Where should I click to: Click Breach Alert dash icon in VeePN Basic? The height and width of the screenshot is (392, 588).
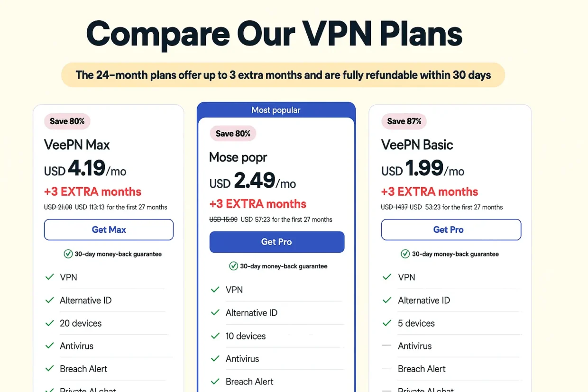[387, 369]
